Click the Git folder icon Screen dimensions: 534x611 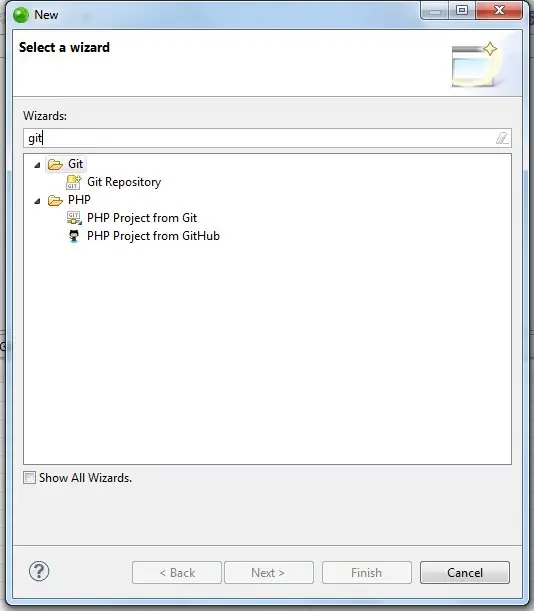tap(55, 164)
